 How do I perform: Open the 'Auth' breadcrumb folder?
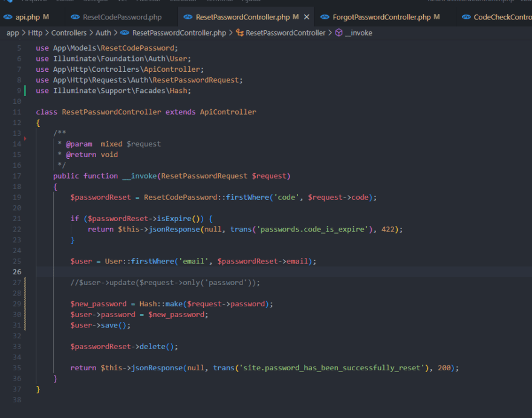[103, 33]
